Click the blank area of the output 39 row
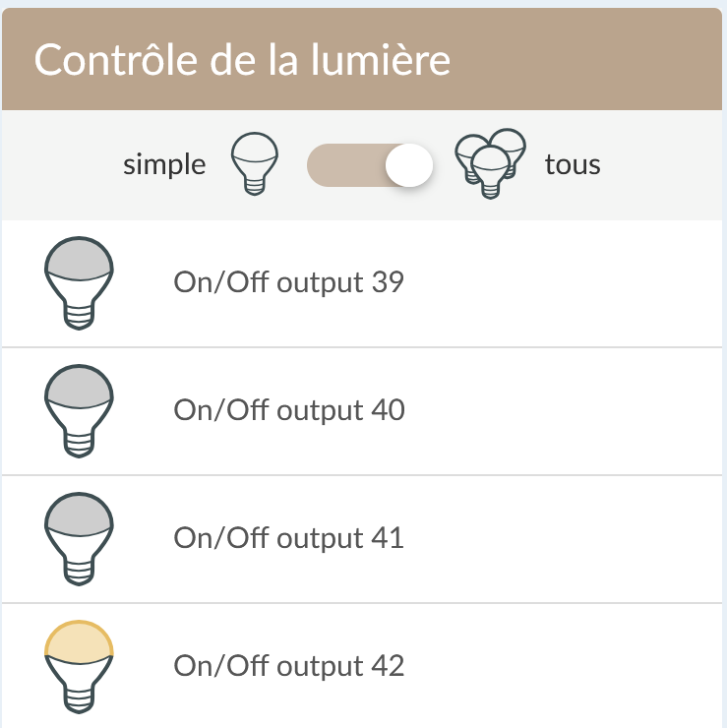This screenshot has width=727, height=728. [x=557, y=283]
